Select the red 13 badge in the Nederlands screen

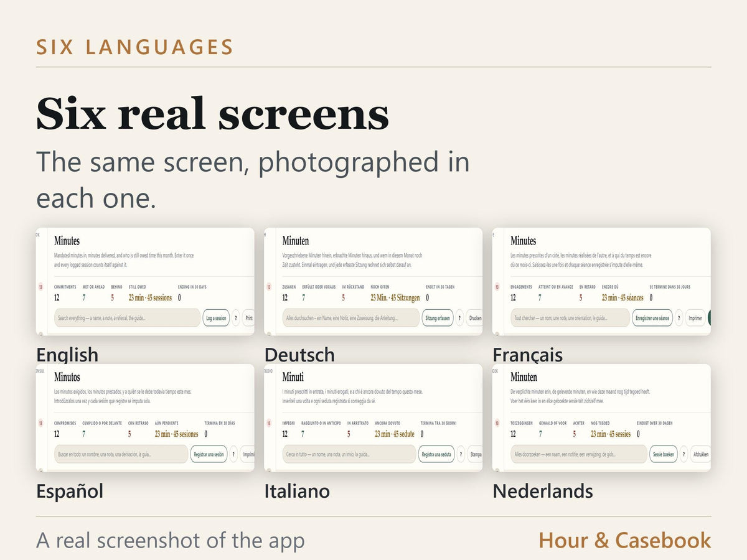pyautogui.click(x=496, y=424)
